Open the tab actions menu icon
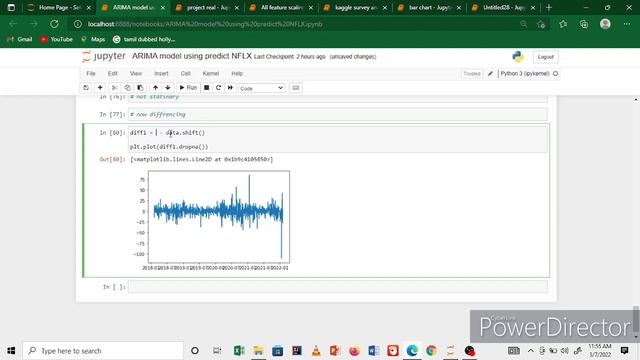640x360 pixels. tap(11, 7)
